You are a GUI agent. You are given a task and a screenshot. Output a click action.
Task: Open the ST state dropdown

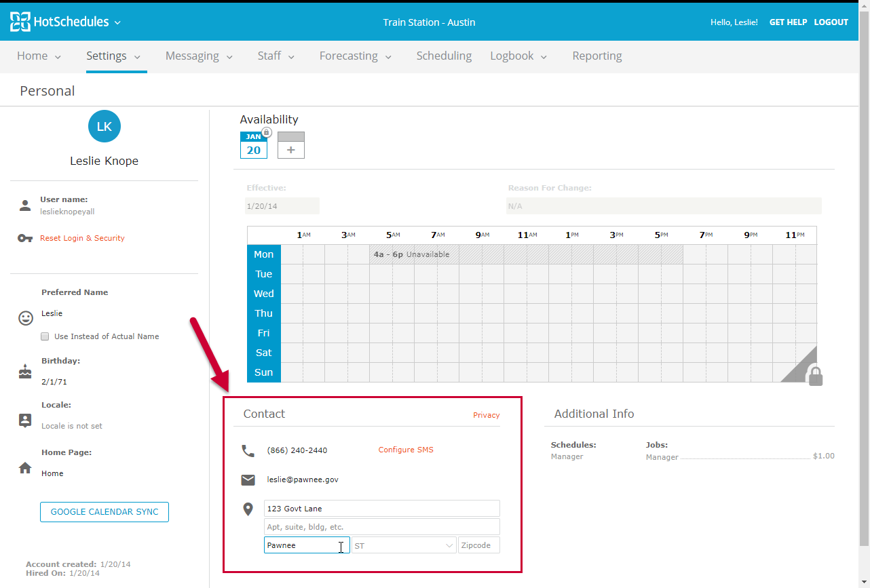[403, 545]
